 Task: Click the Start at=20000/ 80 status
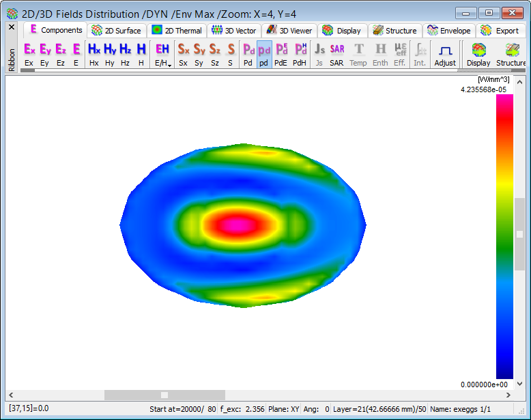(x=182, y=409)
